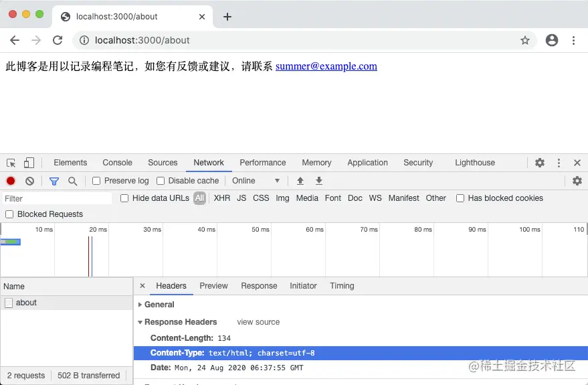Open the Security tab

pyautogui.click(x=418, y=163)
